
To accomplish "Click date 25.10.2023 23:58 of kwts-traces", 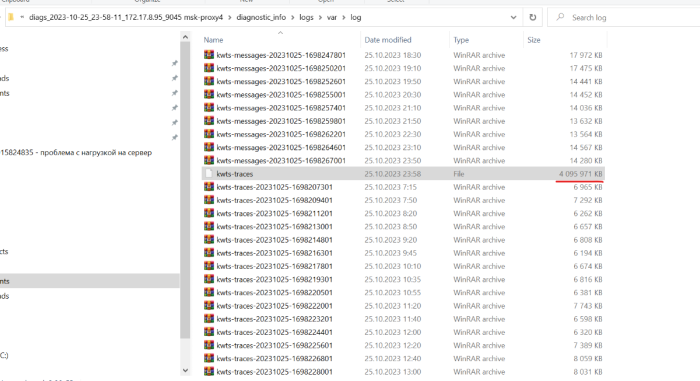I will click(392, 174).
